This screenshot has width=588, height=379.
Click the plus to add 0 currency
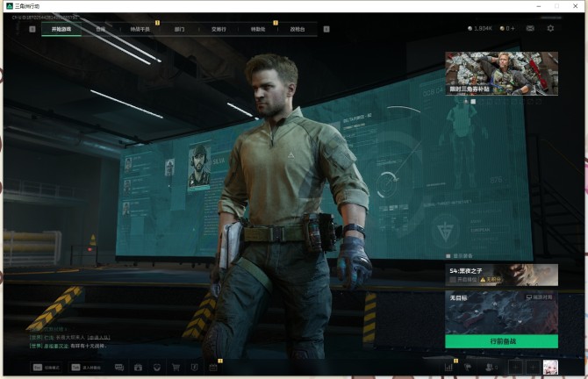click(x=513, y=28)
